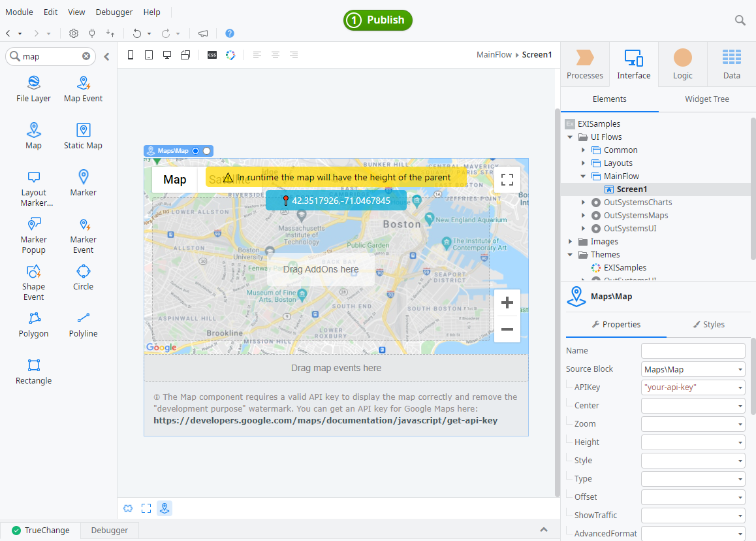The width and height of the screenshot is (756, 541).
Task: Expand the Images folder
Action: coord(571,241)
